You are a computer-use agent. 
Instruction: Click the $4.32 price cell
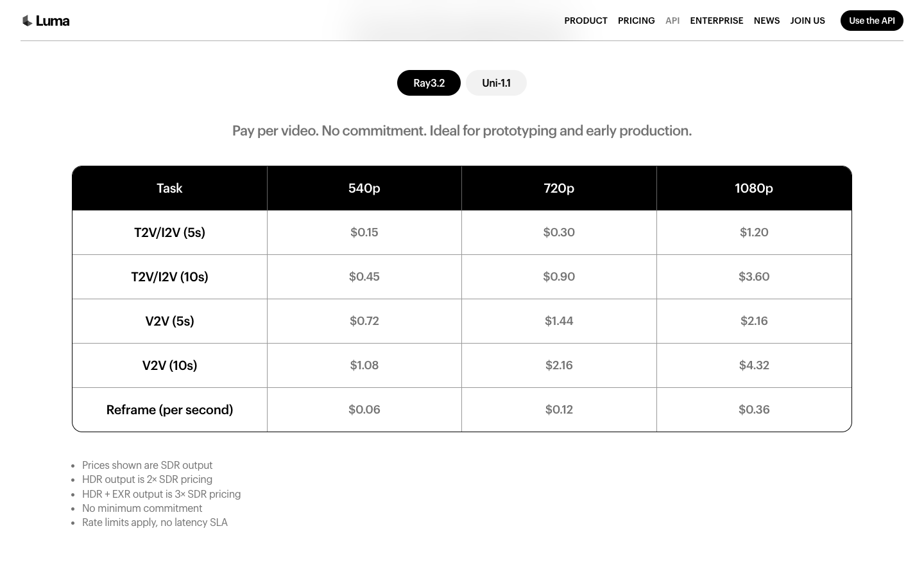[x=754, y=365]
